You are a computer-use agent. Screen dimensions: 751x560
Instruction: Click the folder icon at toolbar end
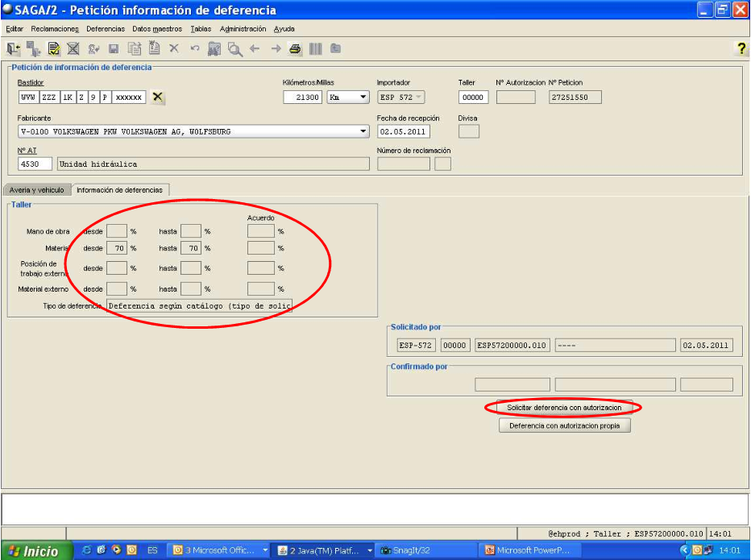click(336, 48)
